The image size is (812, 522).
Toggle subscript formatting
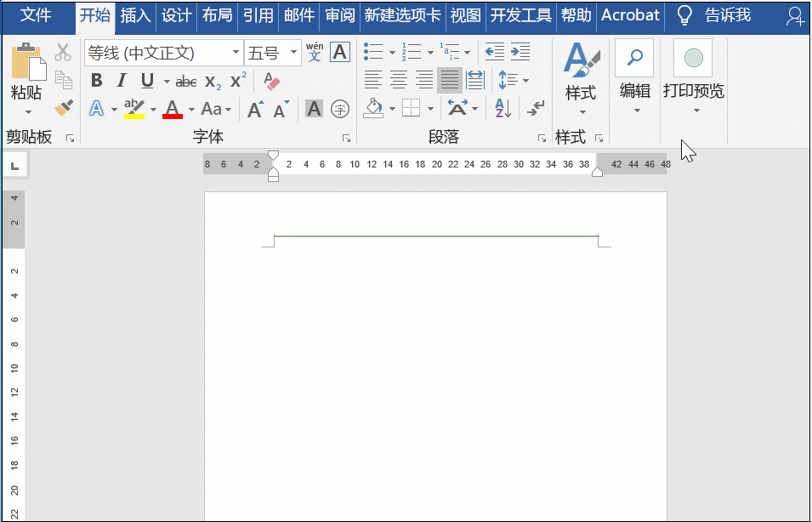coord(213,82)
